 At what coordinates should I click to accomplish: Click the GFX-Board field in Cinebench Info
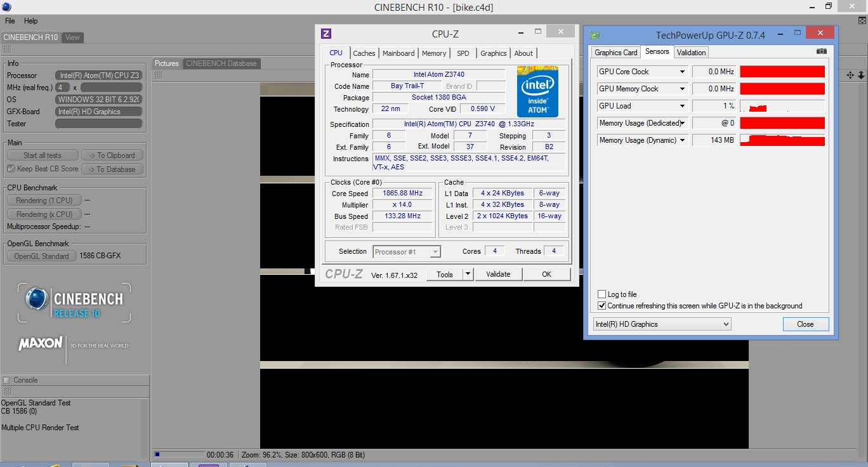click(x=98, y=112)
